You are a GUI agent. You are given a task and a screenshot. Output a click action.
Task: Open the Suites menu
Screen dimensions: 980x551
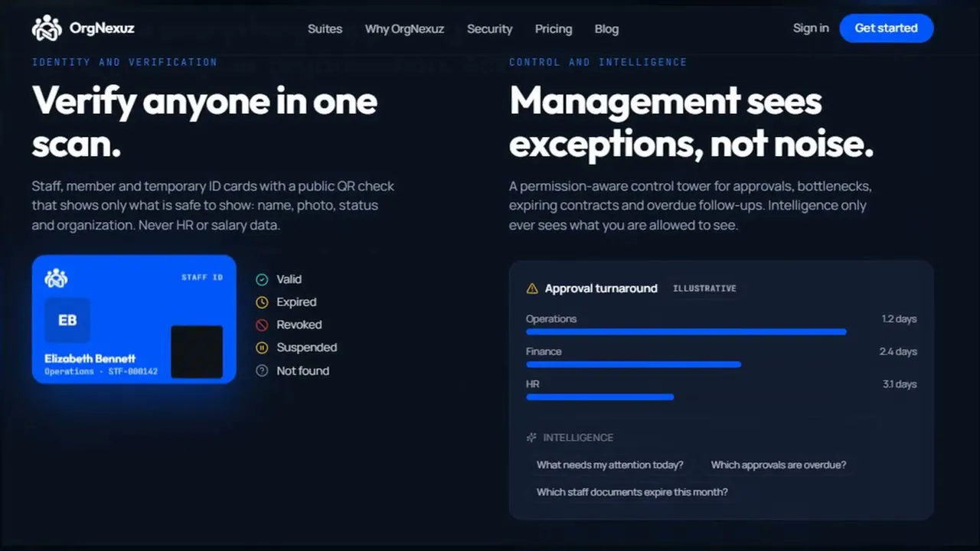pos(325,29)
